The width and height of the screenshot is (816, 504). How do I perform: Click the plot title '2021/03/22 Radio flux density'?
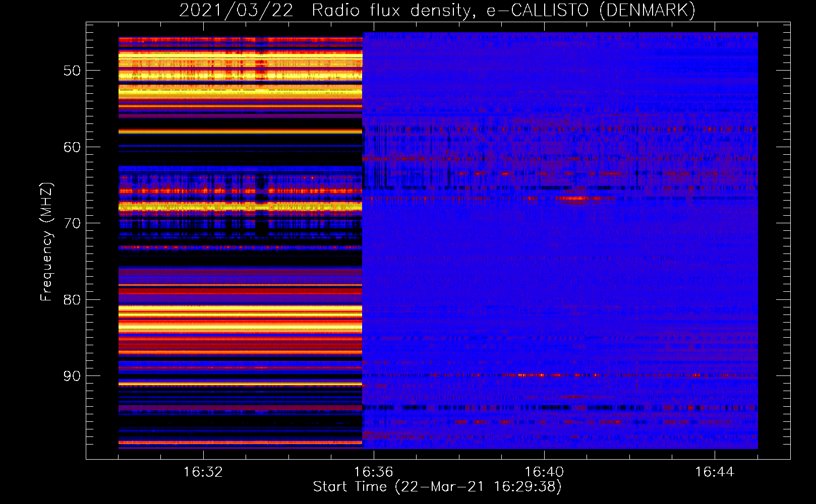pos(438,11)
